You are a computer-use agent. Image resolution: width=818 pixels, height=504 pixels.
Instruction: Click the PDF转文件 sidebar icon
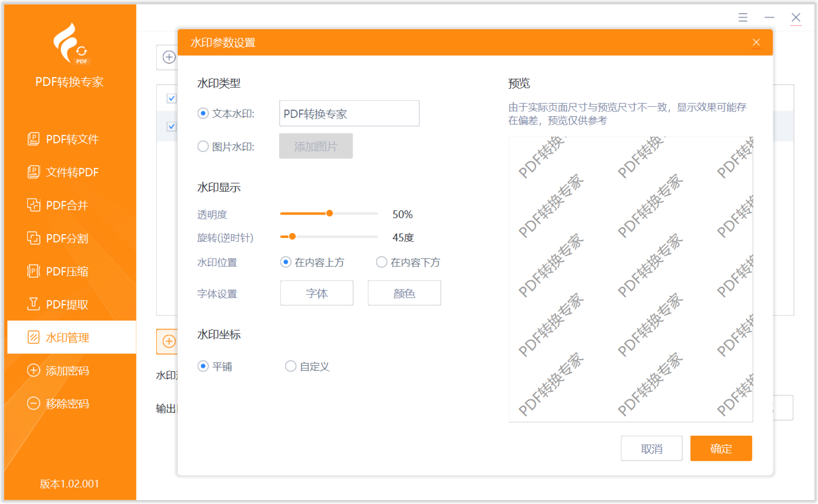[x=33, y=139]
